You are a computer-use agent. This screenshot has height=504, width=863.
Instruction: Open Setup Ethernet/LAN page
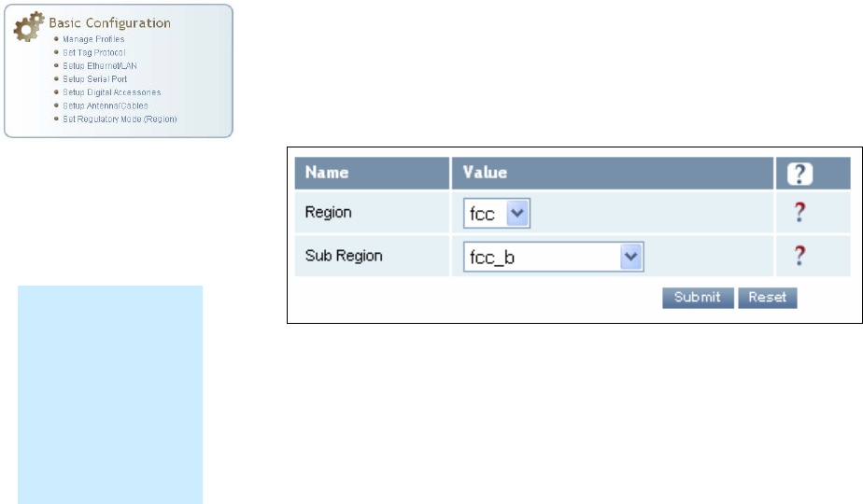(100, 65)
